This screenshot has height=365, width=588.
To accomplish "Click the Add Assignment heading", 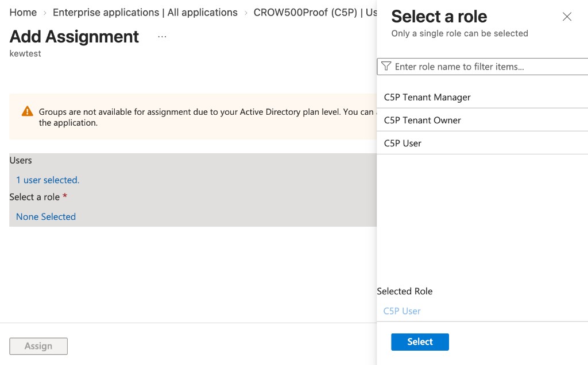I will pos(74,36).
